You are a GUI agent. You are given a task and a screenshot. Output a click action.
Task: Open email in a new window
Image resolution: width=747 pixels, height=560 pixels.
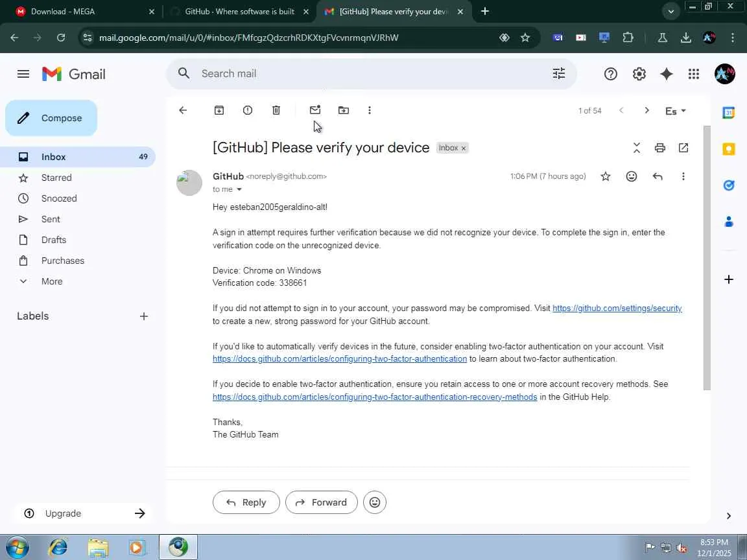(x=683, y=148)
